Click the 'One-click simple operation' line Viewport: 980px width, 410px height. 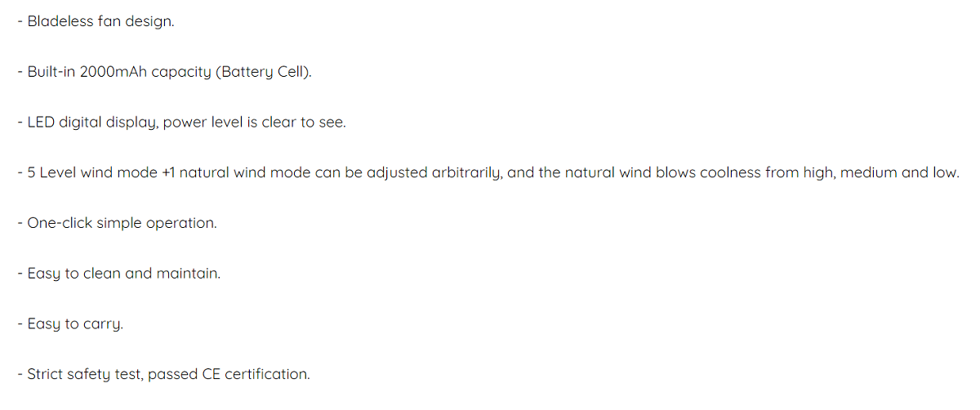pyautogui.click(x=117, y=223)
